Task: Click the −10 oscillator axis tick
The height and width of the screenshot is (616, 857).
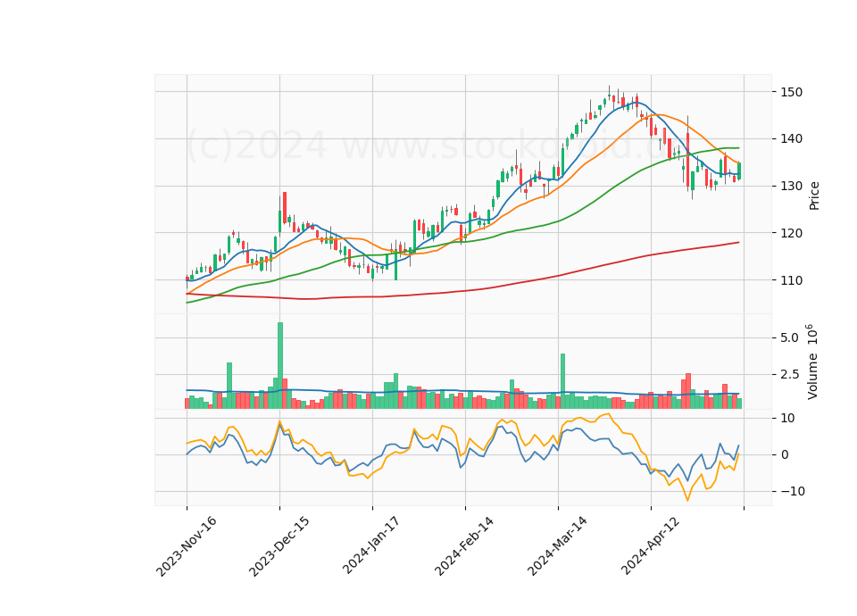Action: (x=793, y=491)
